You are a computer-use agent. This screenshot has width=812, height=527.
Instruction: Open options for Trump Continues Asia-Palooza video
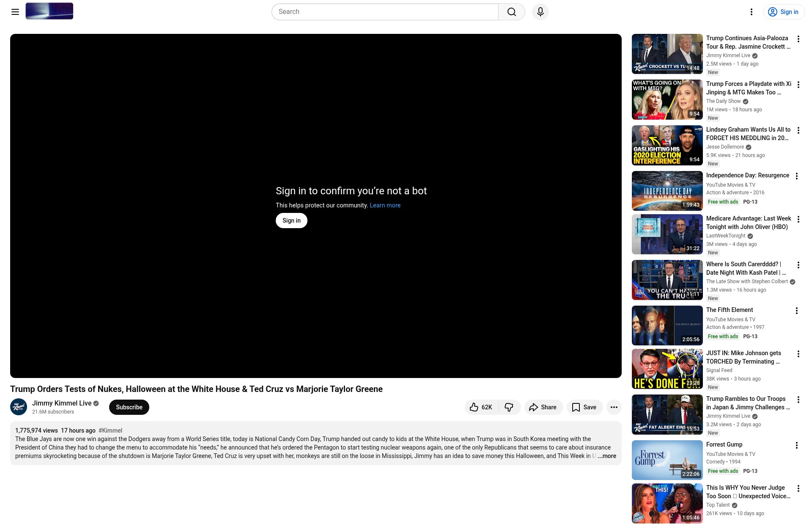coord(798,39)
